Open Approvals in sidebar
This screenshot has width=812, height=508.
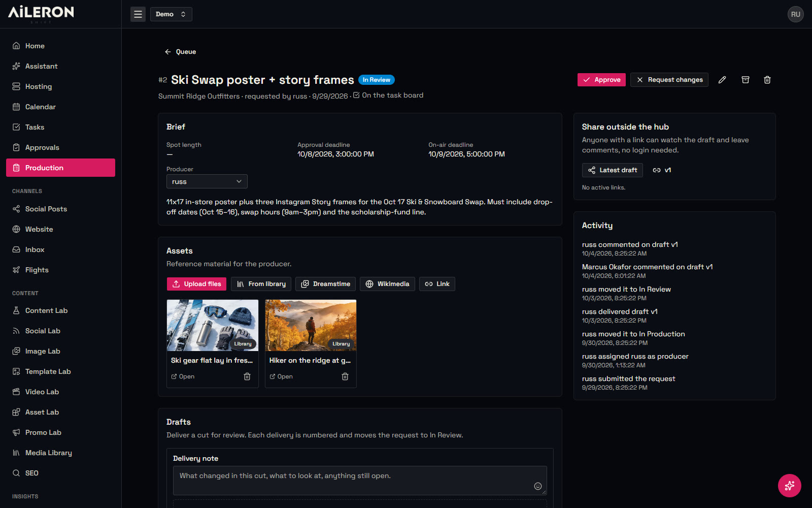click(x=60, y=147)
